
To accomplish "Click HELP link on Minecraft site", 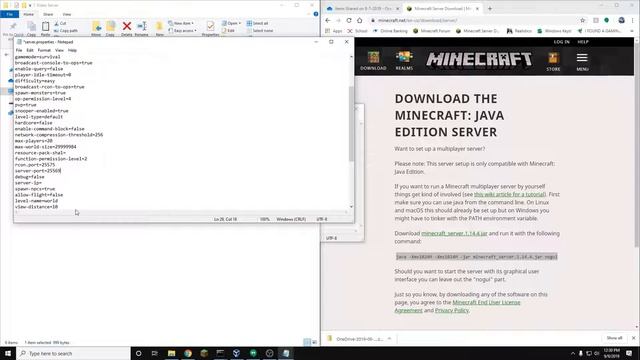I will pyautogui.click(x=583, y=42).
